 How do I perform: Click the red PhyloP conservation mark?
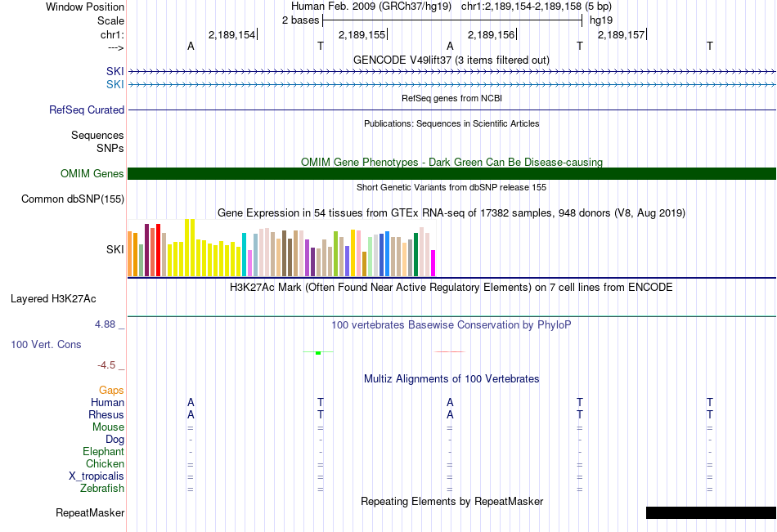point(450,351)
